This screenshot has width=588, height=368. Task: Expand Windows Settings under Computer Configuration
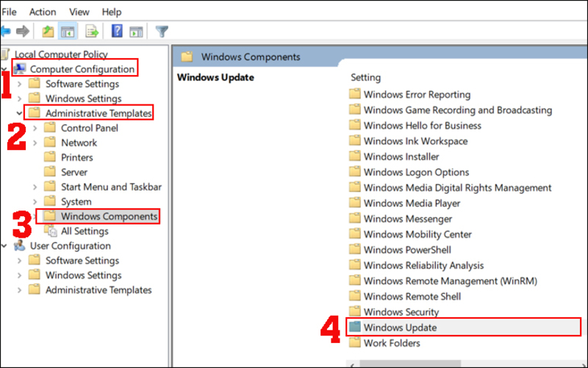click(20, 99)
